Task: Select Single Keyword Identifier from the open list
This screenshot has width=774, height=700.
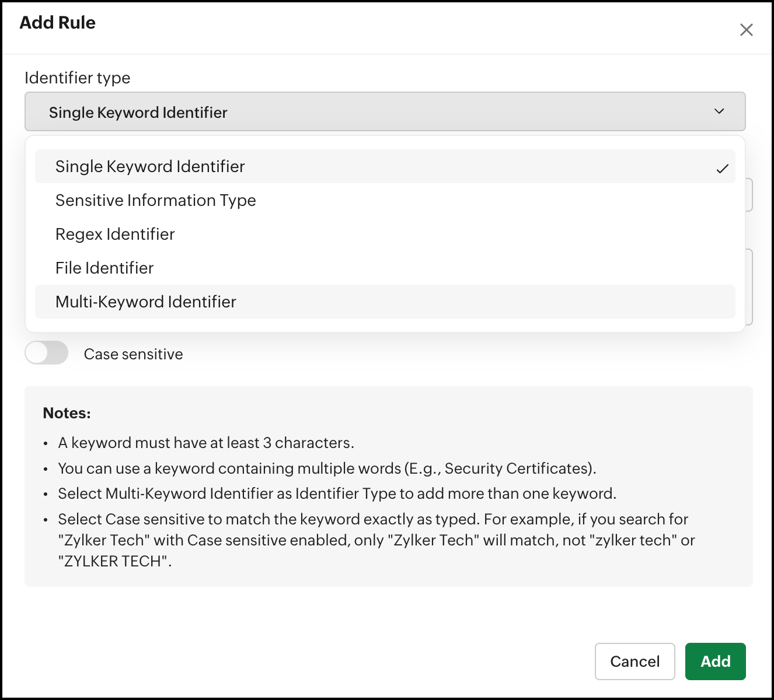Action: 150,167
